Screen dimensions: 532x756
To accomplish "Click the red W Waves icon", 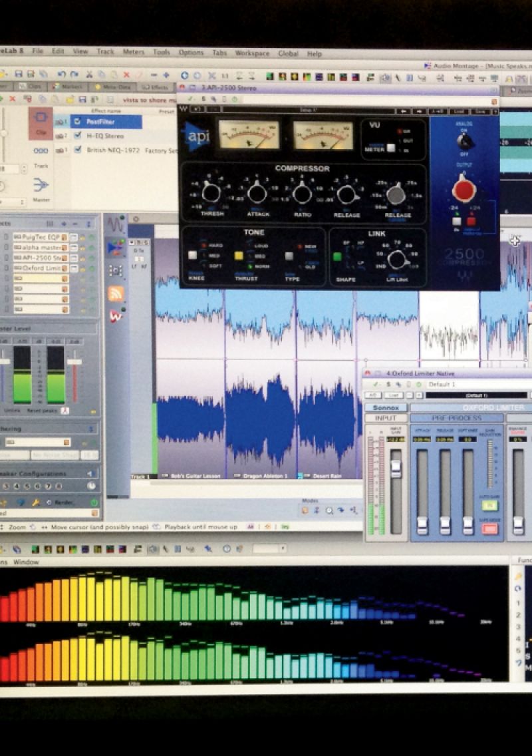I will [x=116, y=316].
